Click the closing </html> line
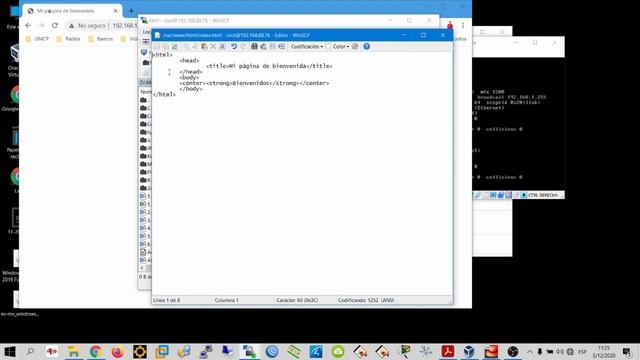This screenshot has width=640, height=360. click(164, 94)
